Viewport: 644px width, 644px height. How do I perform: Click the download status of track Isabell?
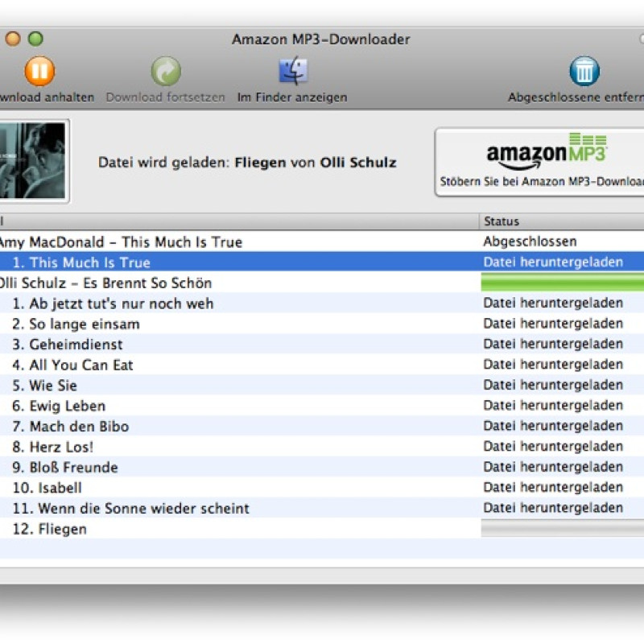click(x=553, y=487)
